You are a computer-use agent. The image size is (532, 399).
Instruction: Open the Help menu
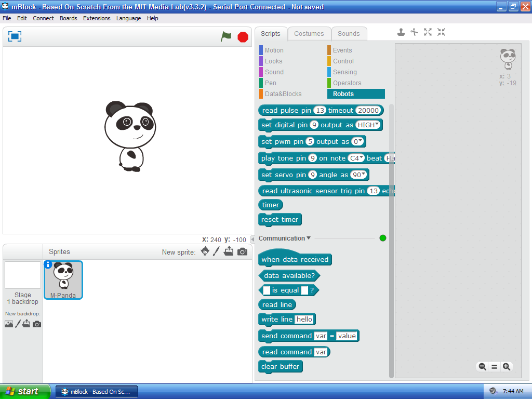pyautogui.click(x=152, y=18)
